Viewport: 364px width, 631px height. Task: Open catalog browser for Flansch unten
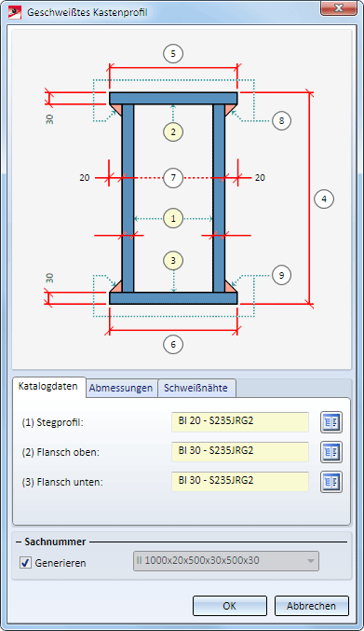[x=331, y=482]
